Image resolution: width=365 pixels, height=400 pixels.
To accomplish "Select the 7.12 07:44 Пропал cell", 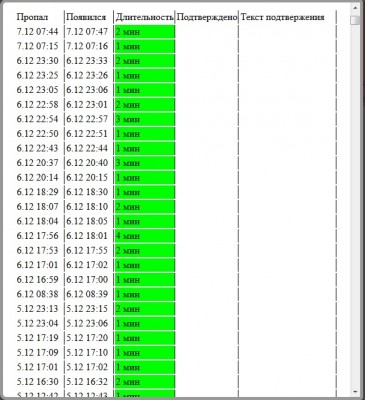I will pos(37,32).
